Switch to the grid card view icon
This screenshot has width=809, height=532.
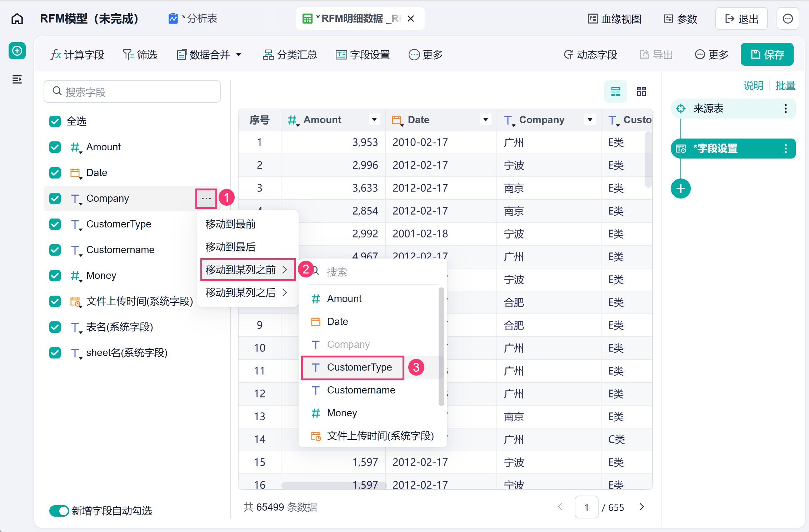pyautogui.click(x=641, y=91)
